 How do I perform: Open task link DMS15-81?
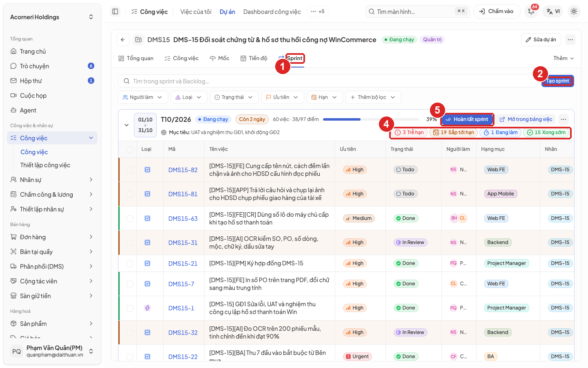pyautogui.click(x=183, y=194)
